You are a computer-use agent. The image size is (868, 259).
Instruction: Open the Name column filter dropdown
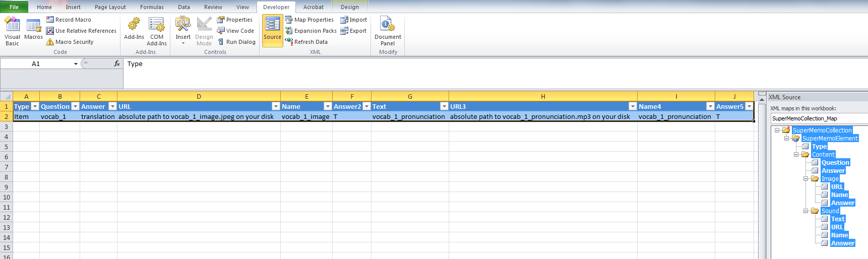coord(328,106)
